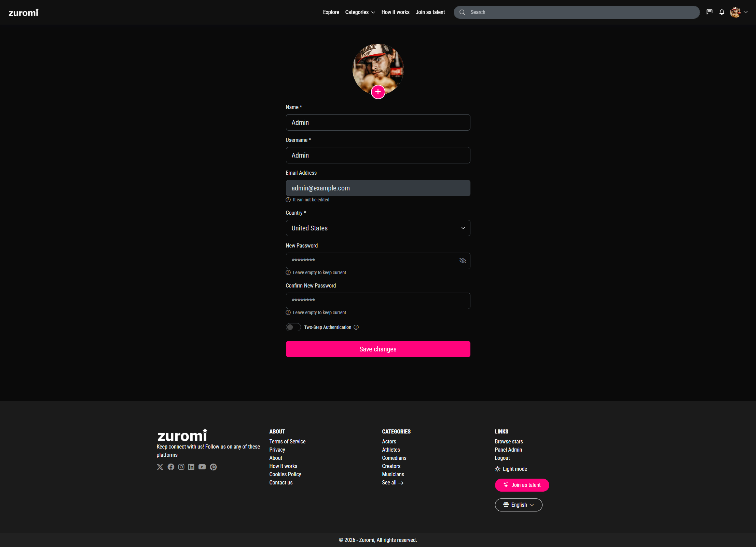
Task: Go to Explore in the top navigation
Action: (x=331, y=12)
